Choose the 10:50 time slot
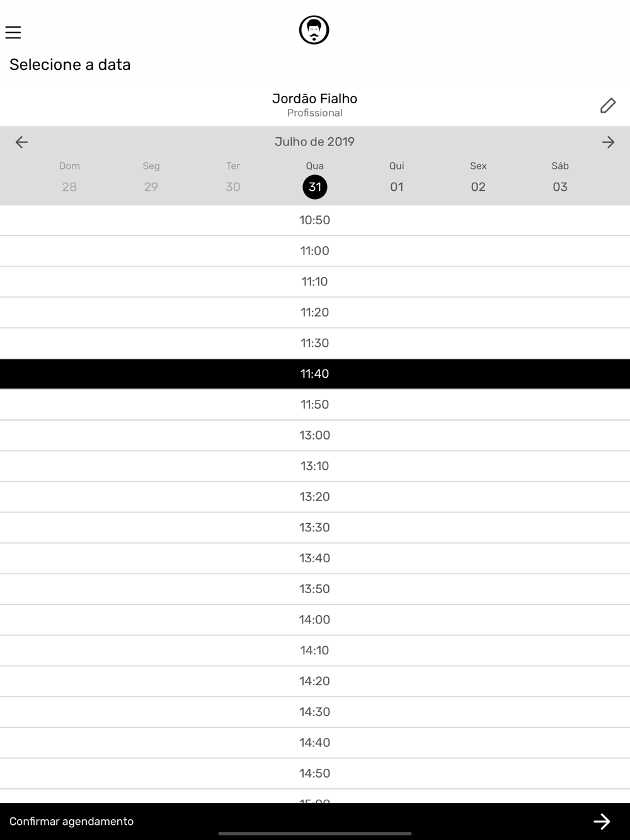The width and height of the screenshot is (630, 840). 315,220
